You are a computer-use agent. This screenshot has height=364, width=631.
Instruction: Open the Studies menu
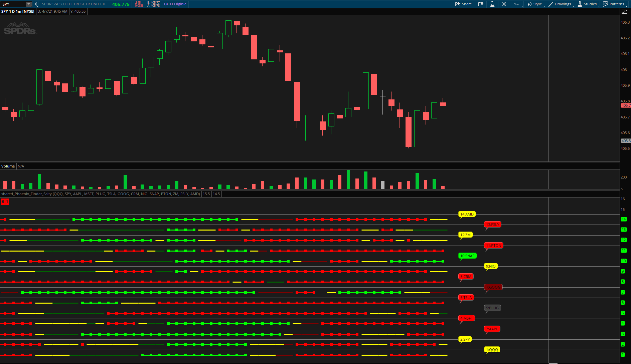click(587, 4)
